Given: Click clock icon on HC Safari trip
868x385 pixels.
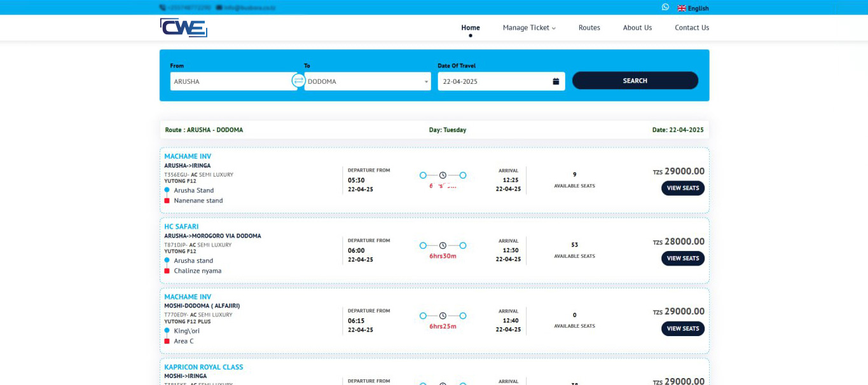Looking at the screenshot, I should pyautogui.click(x=443, y=245).
